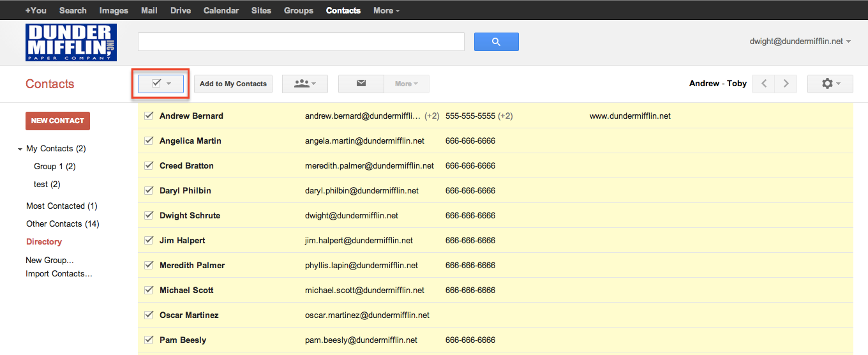Open Andrew Bernard contact name

pos(191,116)
